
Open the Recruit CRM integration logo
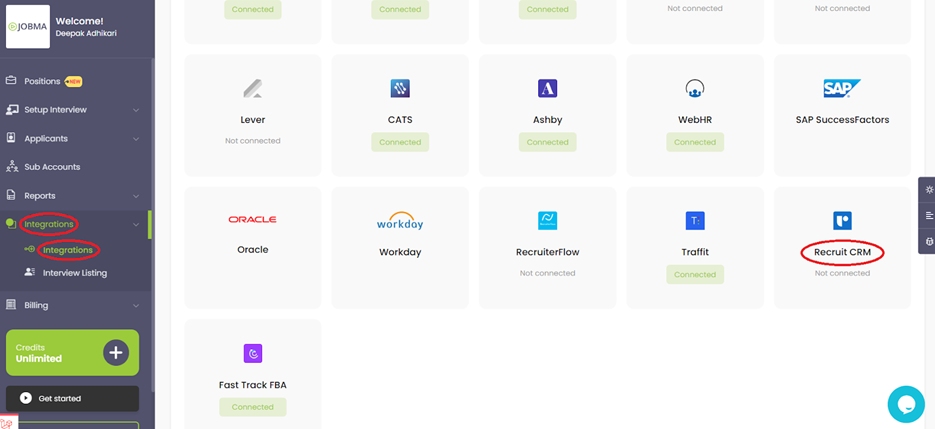click(842, 221)
